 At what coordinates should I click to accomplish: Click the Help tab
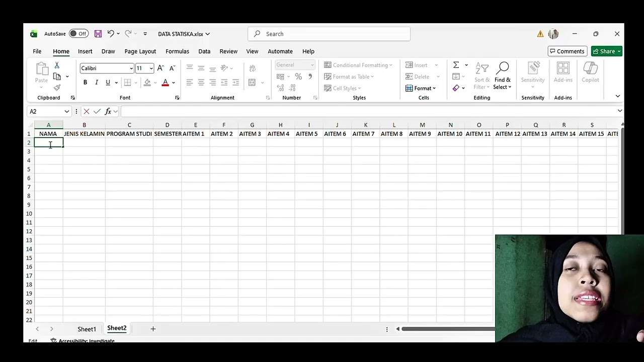point(308,51)
